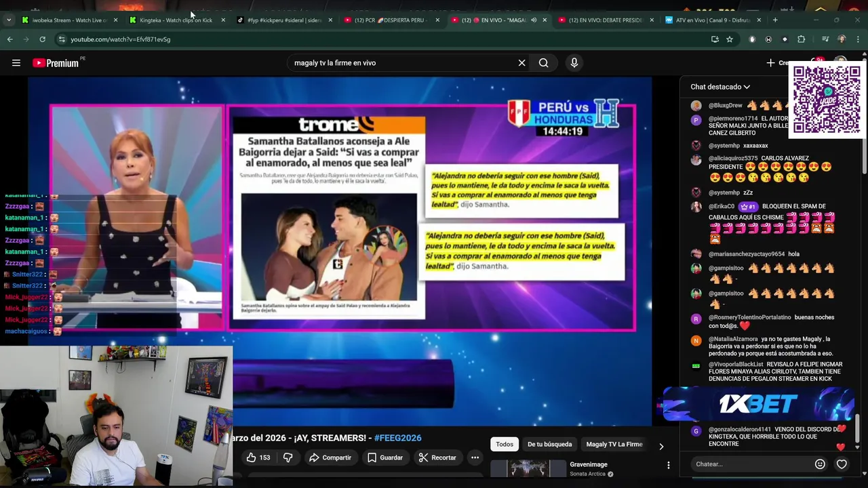Bookmark this page with star icon
This screenshot has height=488, width=868.
[730, 39]
